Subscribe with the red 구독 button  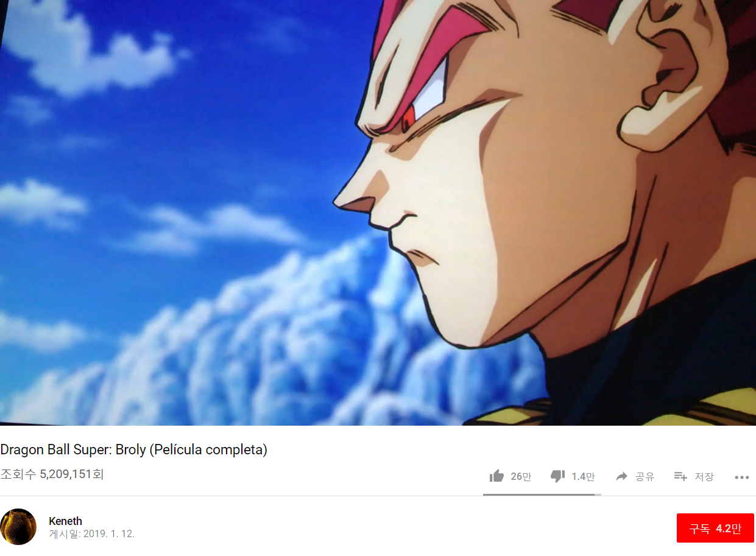(x=715, y=528)
